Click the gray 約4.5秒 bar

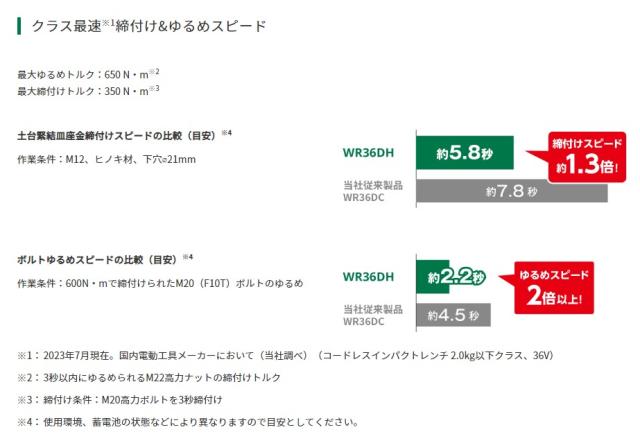(x=453, y=315)
